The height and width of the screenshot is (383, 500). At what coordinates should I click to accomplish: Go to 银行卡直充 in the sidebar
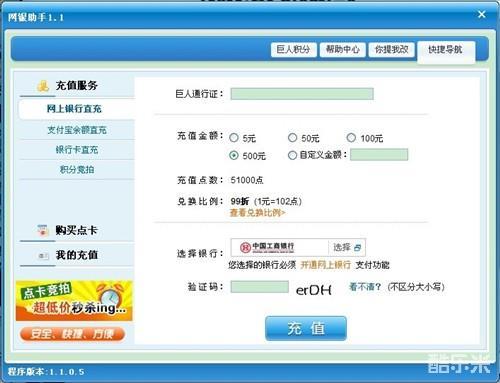(77, 150)
